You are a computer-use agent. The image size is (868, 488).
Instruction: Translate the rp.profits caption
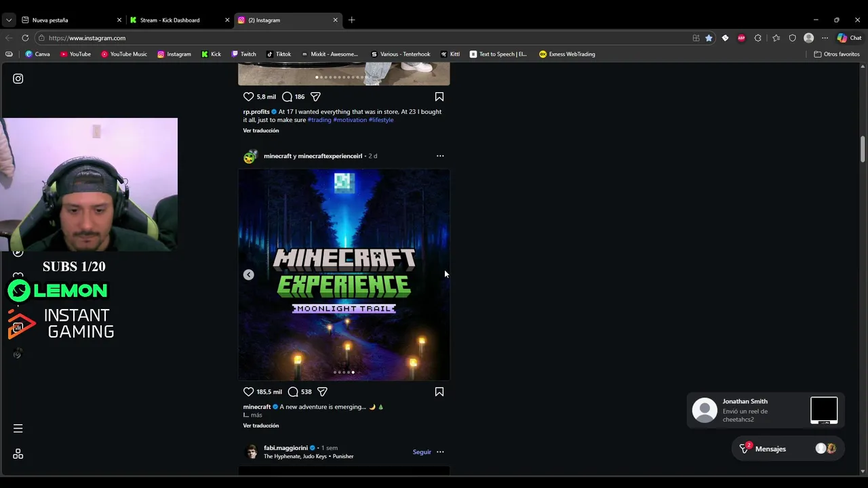tap(261, 130)
